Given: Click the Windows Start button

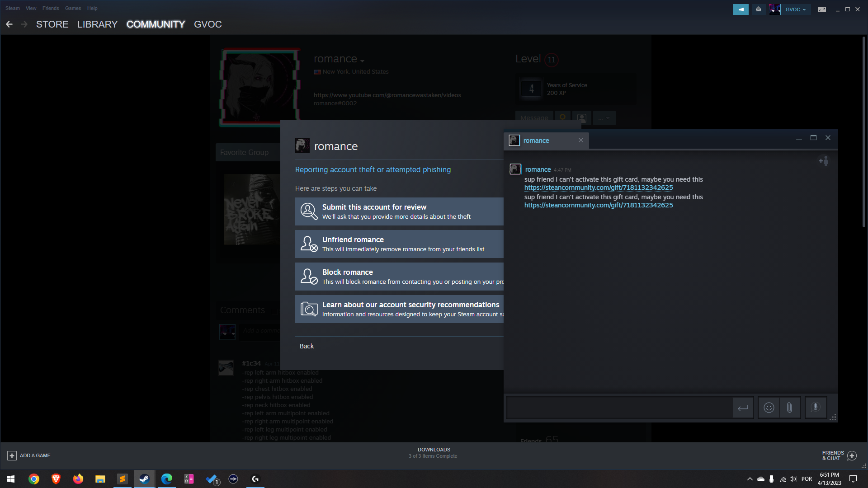Looking at the screenshot, I should (11, 479).
